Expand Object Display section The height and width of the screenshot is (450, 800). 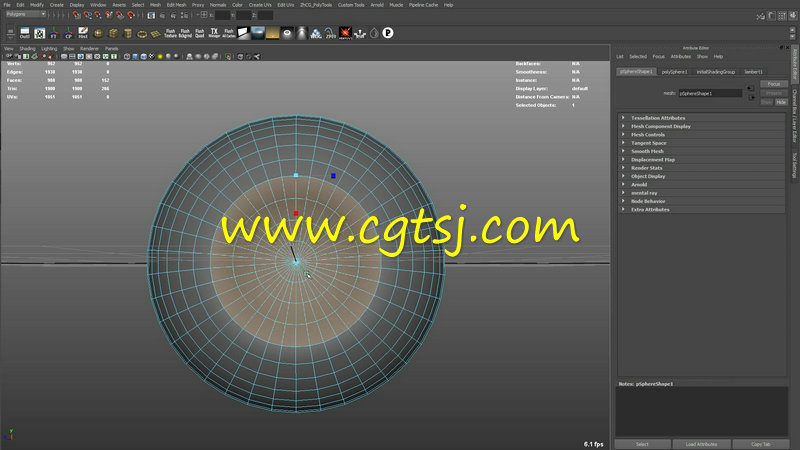(x=702, y=176)
